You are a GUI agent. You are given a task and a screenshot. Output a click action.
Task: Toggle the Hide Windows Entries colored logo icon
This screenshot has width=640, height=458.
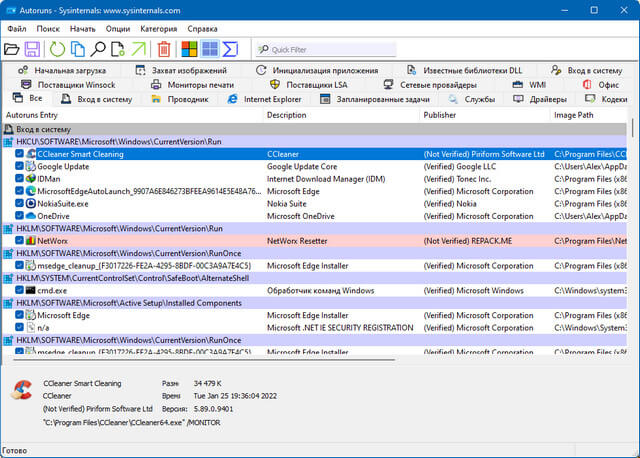pyautogui.click(x=189, y=49)
